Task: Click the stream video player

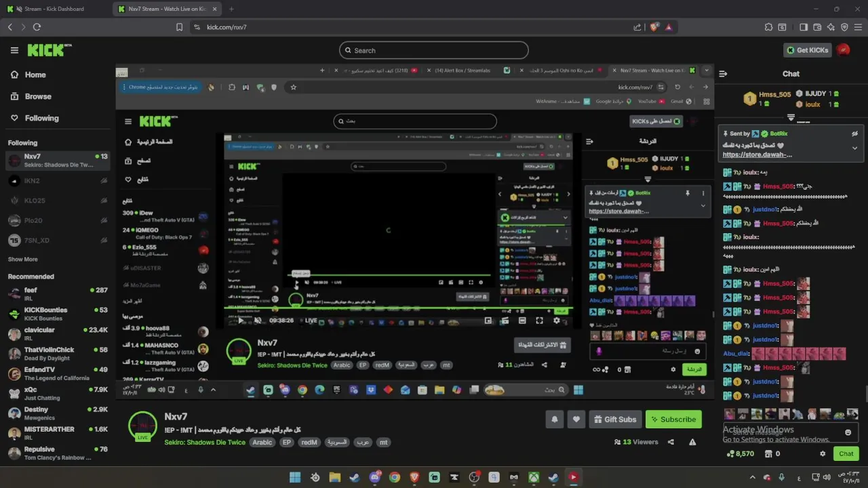Action: pos(415,230)
